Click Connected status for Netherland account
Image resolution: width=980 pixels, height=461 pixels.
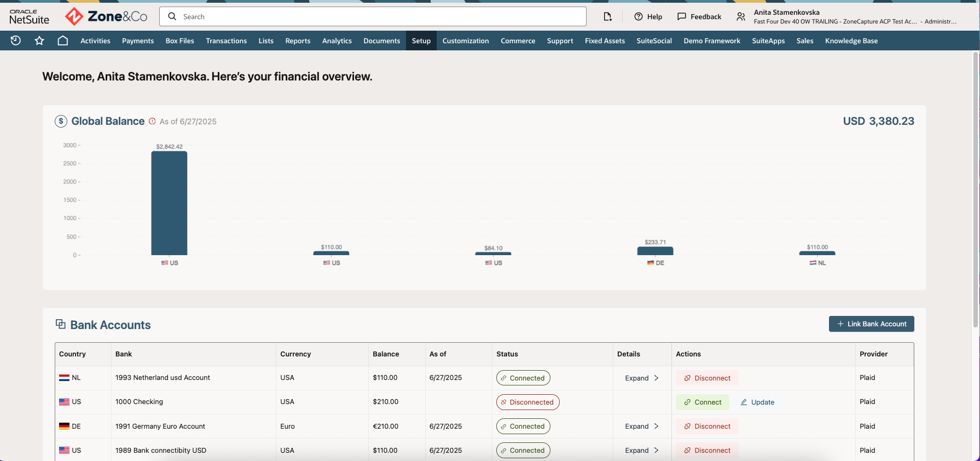pos(523,378)
